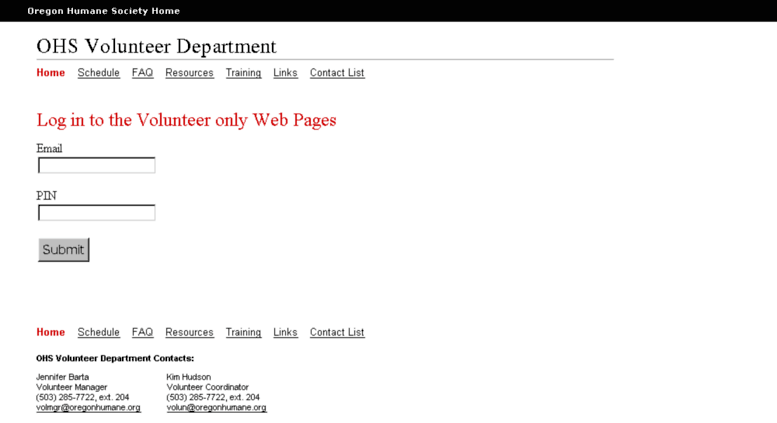Image resolution: width=777 pixels, height=423 pixels.
Task: Focus the PIN input field
Action: pyautogui.click(x=97, y=212)
